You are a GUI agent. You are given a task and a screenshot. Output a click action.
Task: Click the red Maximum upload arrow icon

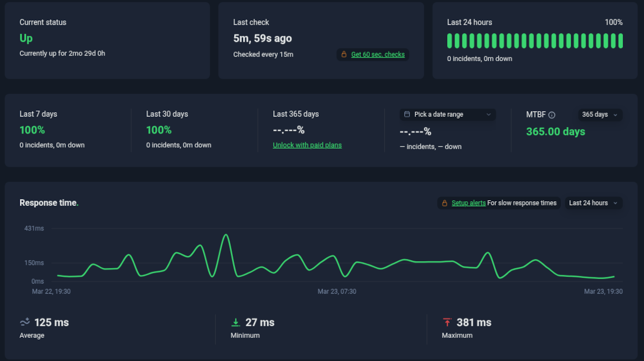(447, 322)
